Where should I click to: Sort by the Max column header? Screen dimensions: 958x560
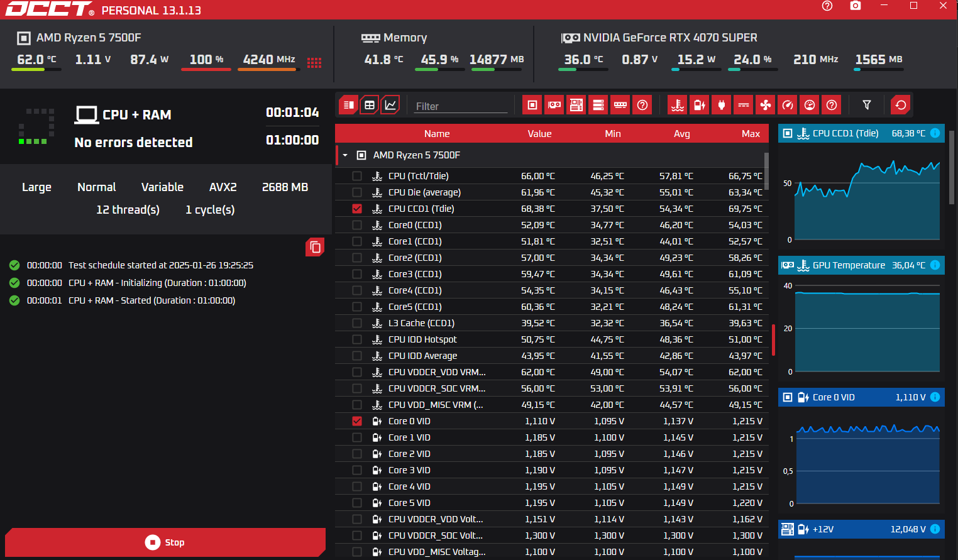pos(751,134)
